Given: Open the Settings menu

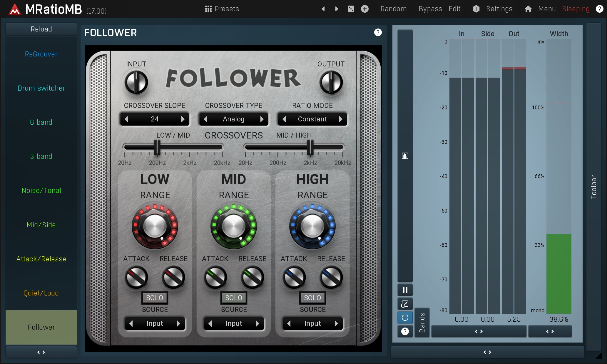Looking at the screenshot, I should [x=499, y=9].
